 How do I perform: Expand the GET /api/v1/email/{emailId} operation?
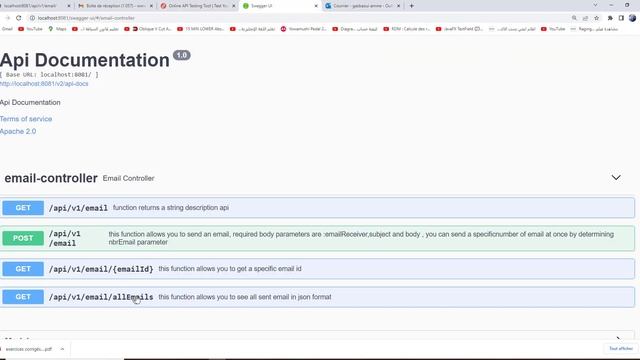[x=318, y=269]
